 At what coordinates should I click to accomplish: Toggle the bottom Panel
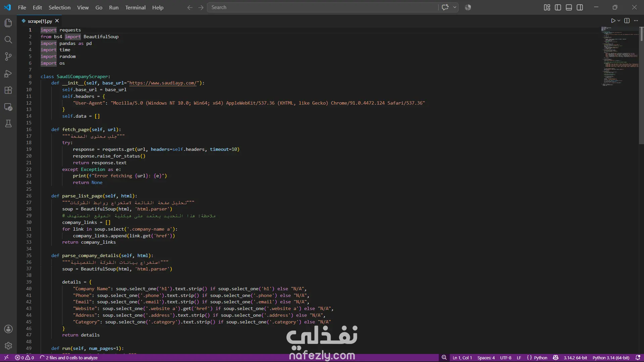[x=569, y=7]
